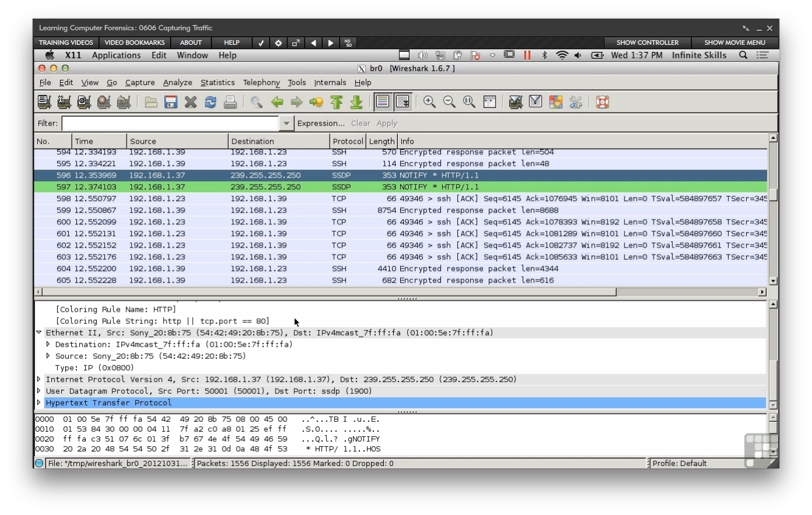Go back in packet history arrow
This screenshot has width=812, height=515.
tap(277, 102)
